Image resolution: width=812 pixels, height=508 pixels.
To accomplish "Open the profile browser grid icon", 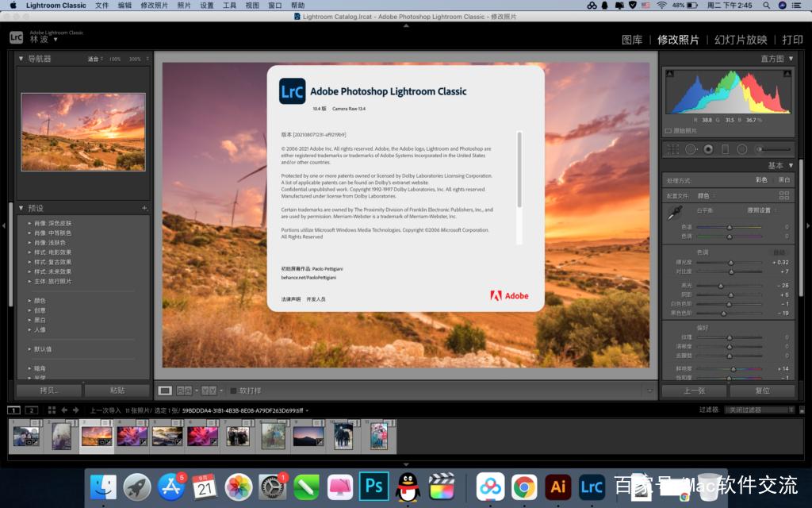I will [x=785, y=195].
